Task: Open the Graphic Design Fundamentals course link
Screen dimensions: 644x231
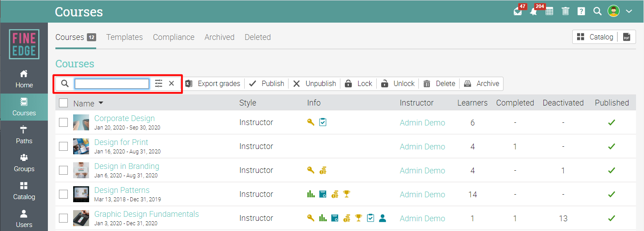Action: (147, 214)
